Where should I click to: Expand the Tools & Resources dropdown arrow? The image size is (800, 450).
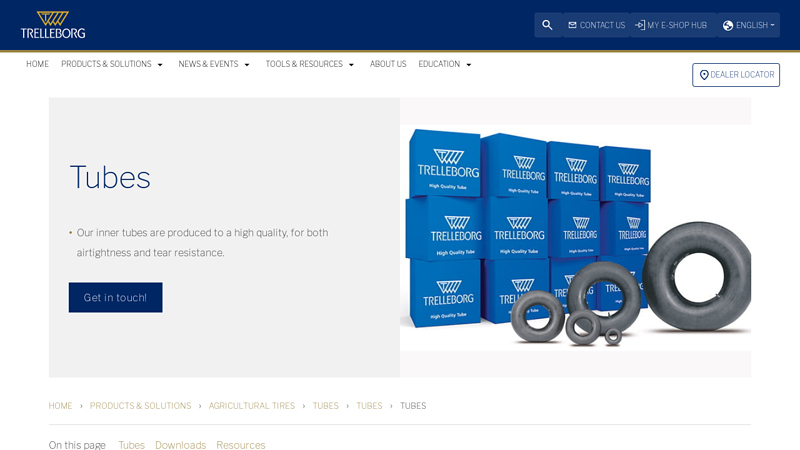click(x=351, y=65)
